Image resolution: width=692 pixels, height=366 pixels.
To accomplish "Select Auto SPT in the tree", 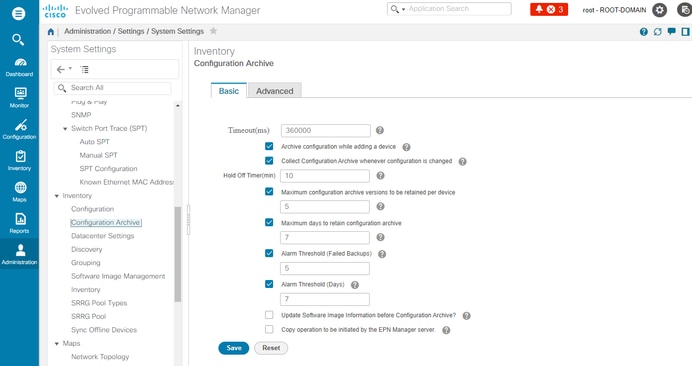I will click(94, 142).
